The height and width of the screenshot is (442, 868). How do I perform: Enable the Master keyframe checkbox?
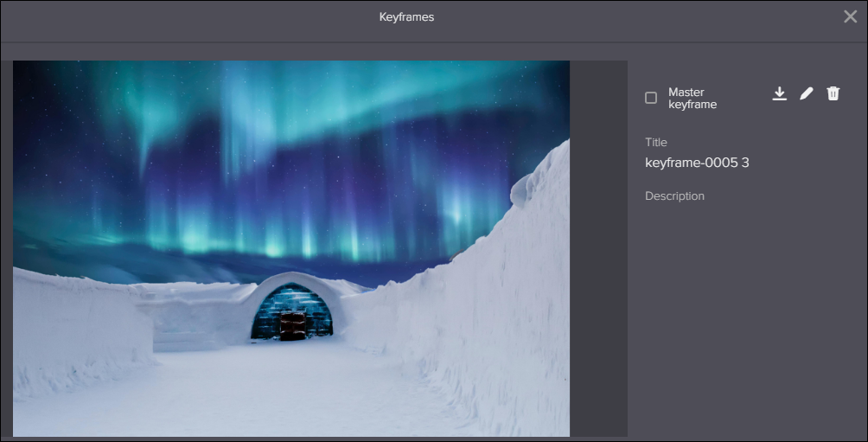point(651,98)
